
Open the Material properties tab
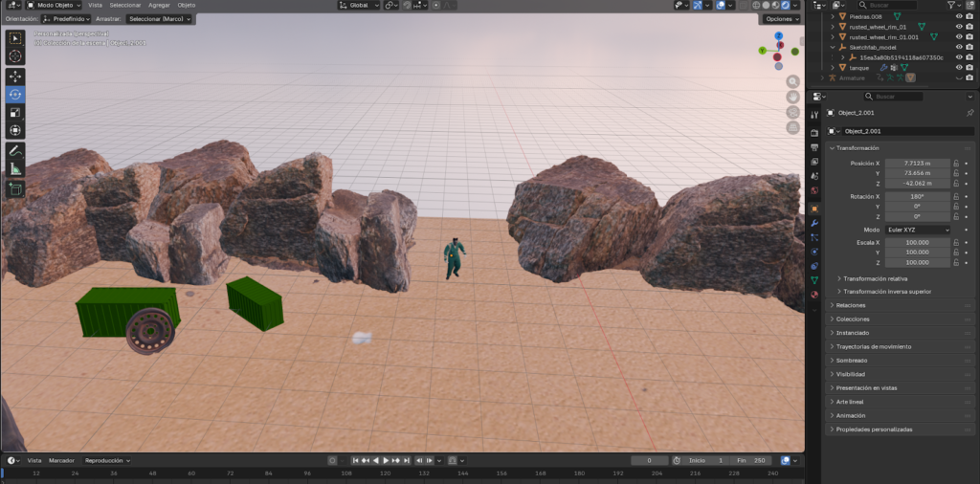[814, 295]
